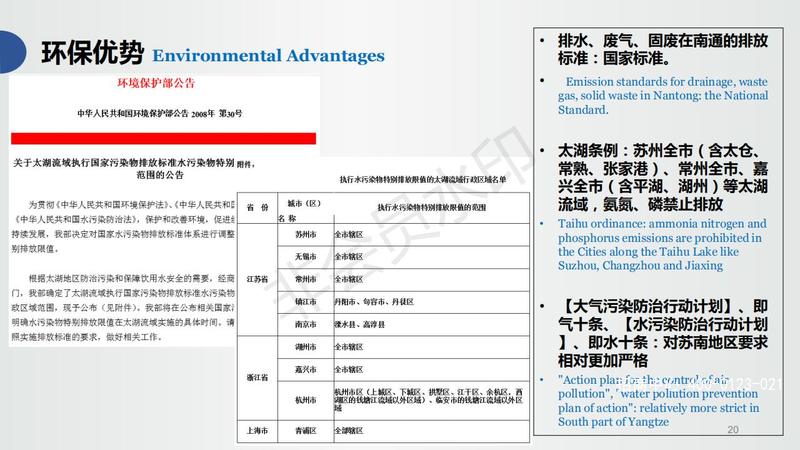Click the '太湖条例：苏州全市' bullet paragraph
Viewport: 800px width, 450px height.
click(663, 178)
